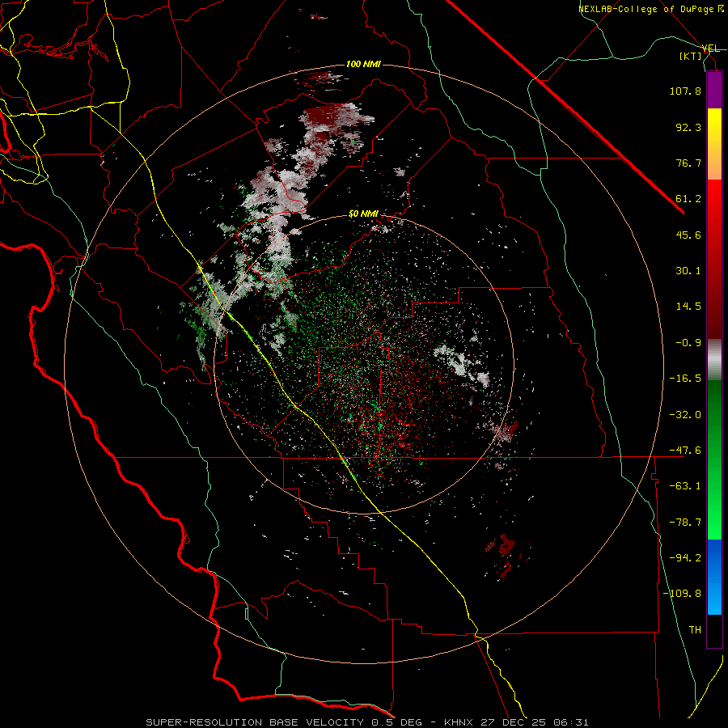Click the [KT] units label

tap(691, 56)
